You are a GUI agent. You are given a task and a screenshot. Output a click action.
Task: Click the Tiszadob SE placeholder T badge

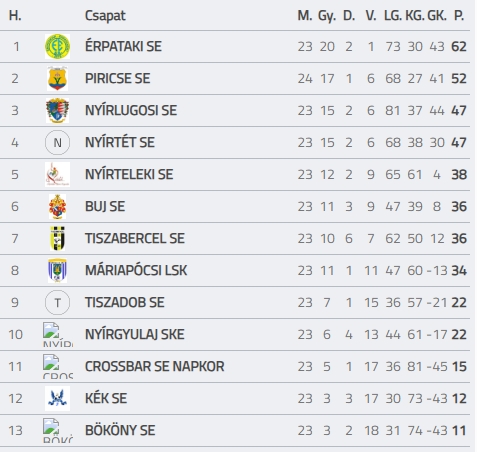(x=57, y=303)
